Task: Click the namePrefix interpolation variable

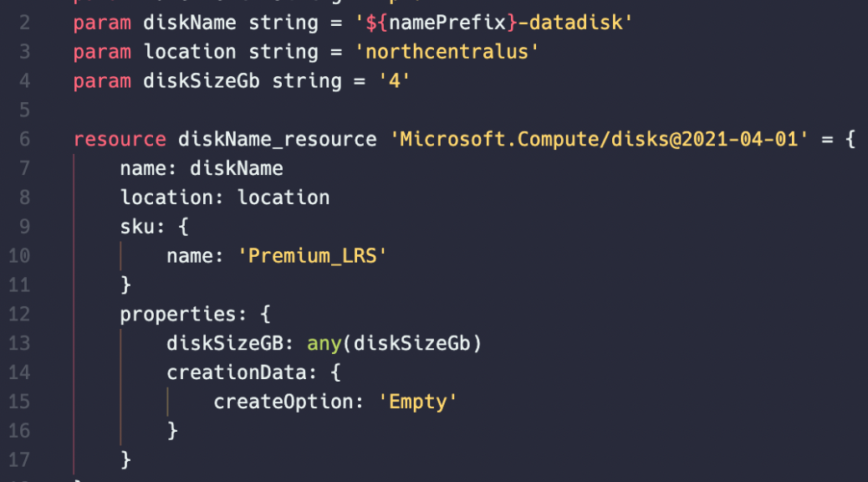Action: 447,23
